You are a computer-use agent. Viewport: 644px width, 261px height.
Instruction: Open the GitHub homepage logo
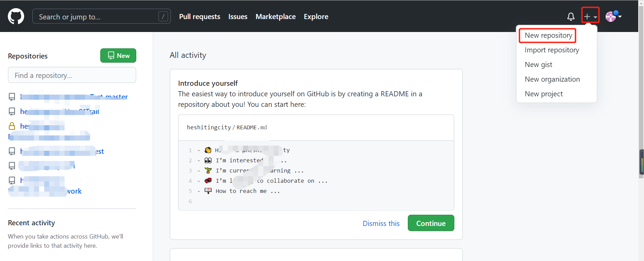tap(16, 16)
